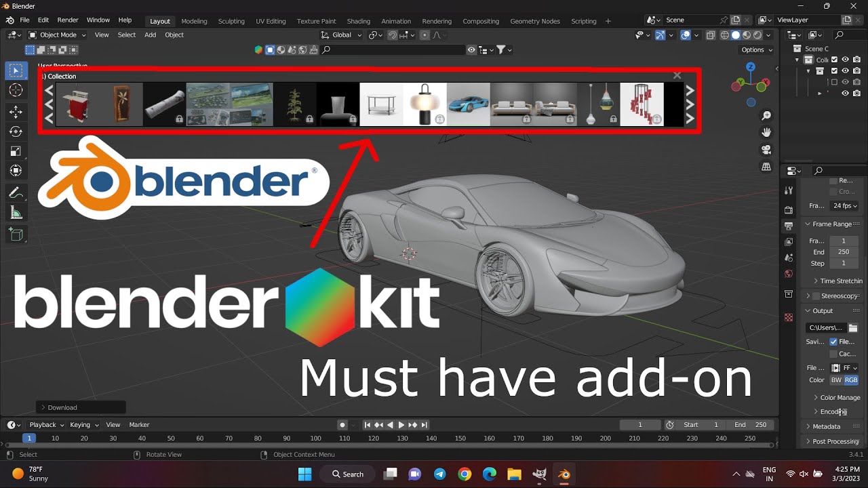Open Global transform orientation dropdown

click(341, 35)
